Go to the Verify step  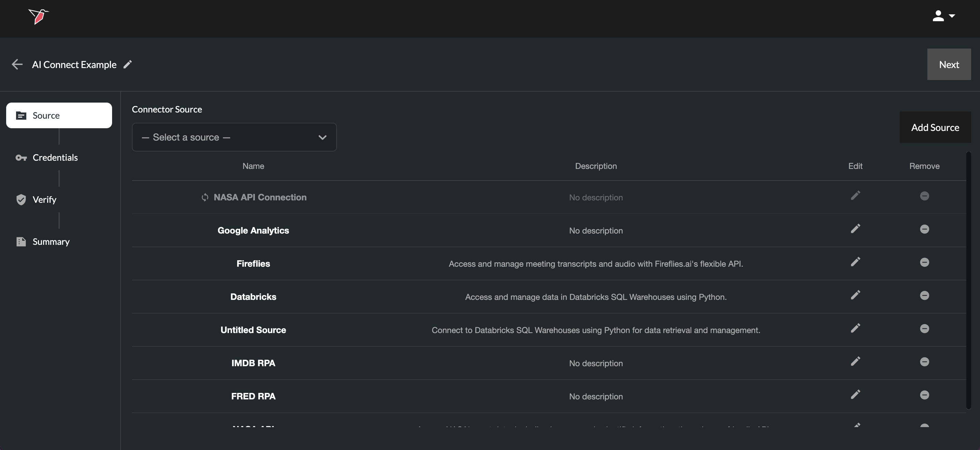coord(44,199)
